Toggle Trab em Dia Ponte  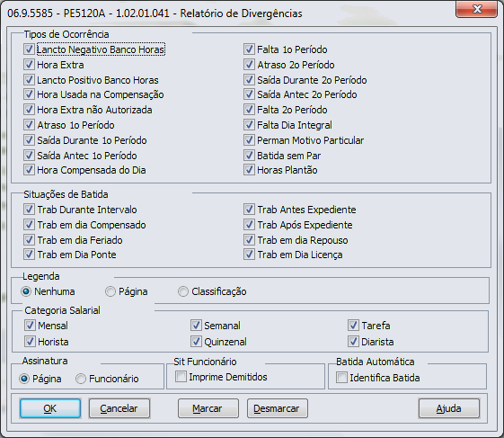pyautogui.click(x=29, y=255)
